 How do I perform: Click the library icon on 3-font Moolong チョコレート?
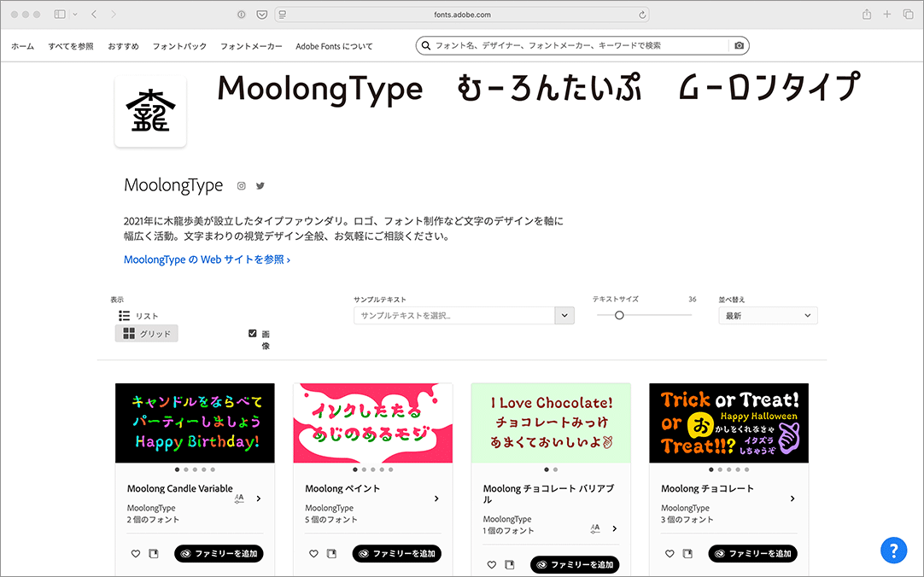click(687, 553)
